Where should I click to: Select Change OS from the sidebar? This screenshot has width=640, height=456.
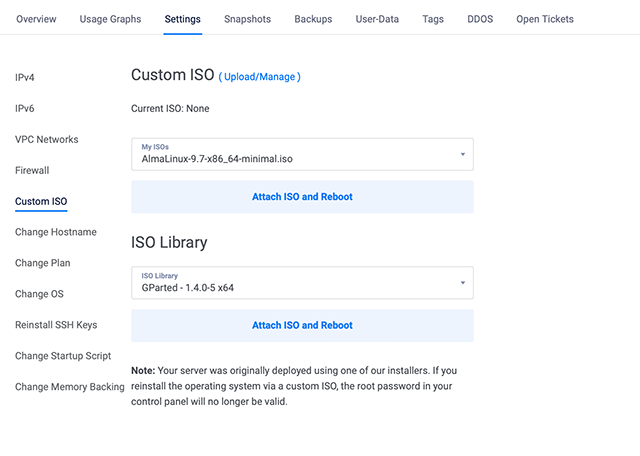(40, 294)
